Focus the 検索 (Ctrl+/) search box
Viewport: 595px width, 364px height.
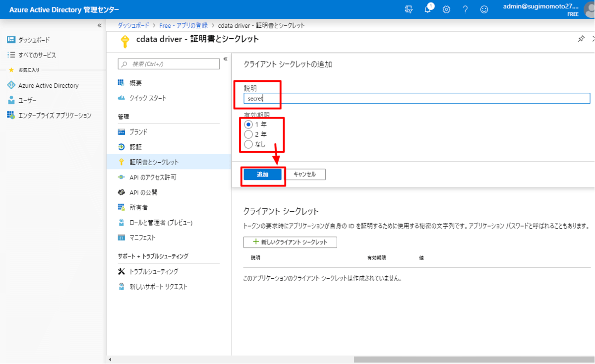pos(169,64)
